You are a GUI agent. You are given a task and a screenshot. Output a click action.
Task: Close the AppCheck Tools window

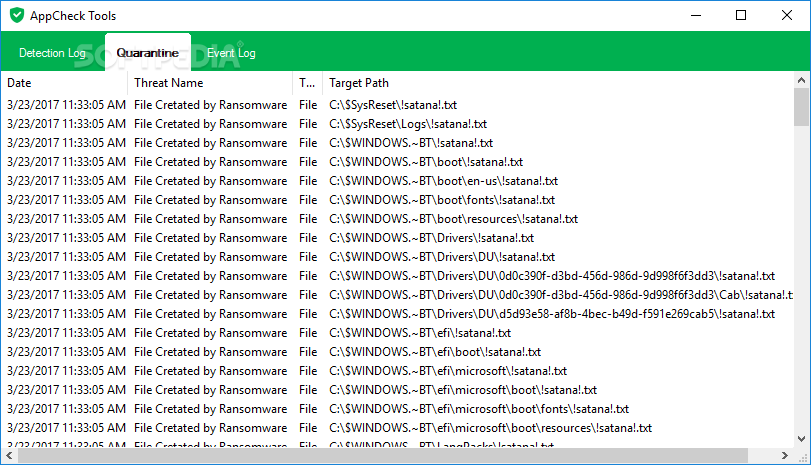pos(787,16)
